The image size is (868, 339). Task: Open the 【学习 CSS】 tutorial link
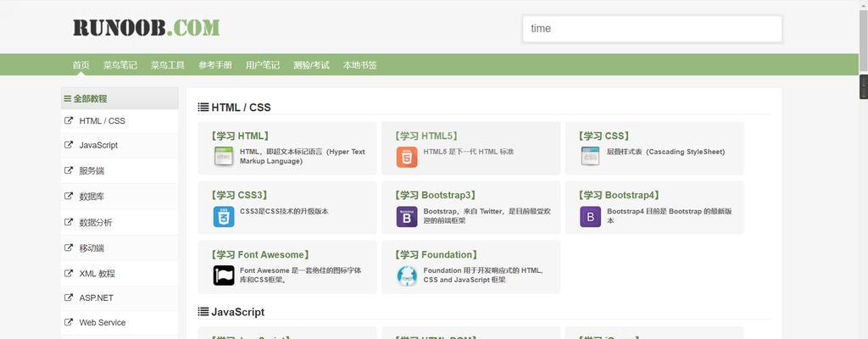[604, 136]
